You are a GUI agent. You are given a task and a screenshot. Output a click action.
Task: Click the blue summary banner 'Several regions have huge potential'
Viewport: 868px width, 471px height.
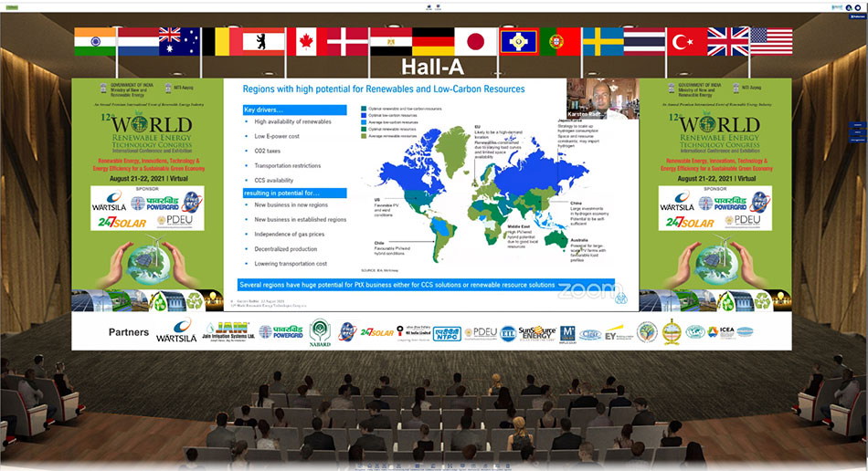427,285
